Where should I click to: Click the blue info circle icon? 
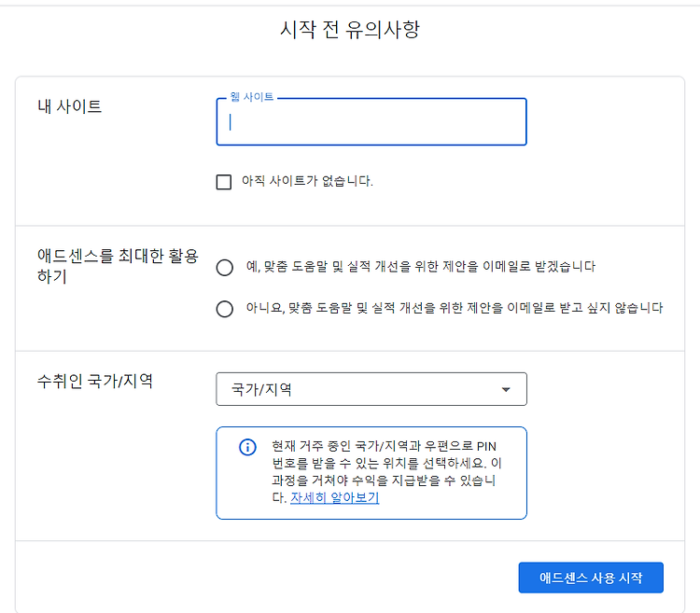pyautogui.click(x=247, y=447)
